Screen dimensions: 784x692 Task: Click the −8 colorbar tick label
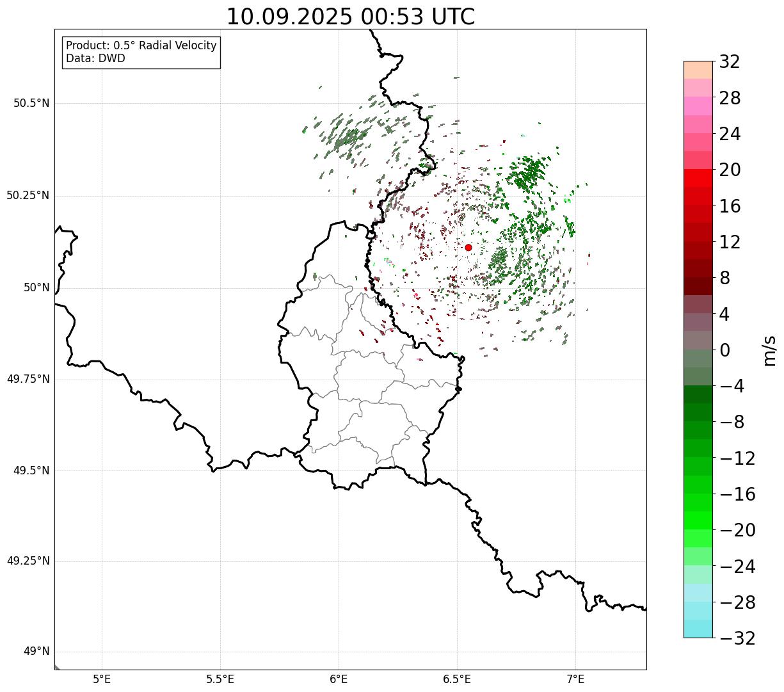pyautogui.click(x=732, y=422)
